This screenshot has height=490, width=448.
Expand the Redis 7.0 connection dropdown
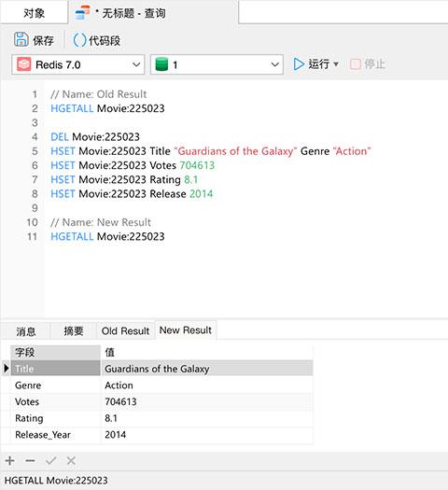[x=136, y=64]
